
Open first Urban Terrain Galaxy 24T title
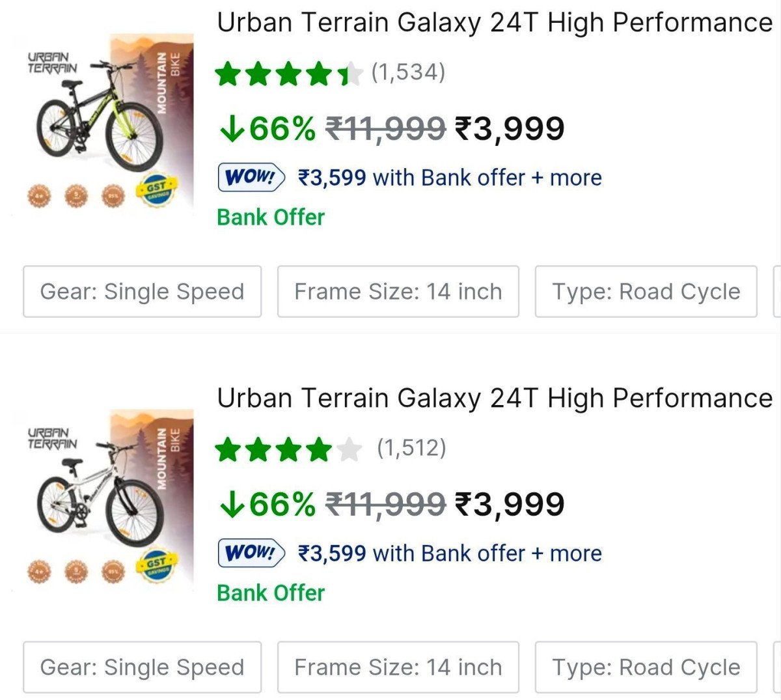(495, 23)
